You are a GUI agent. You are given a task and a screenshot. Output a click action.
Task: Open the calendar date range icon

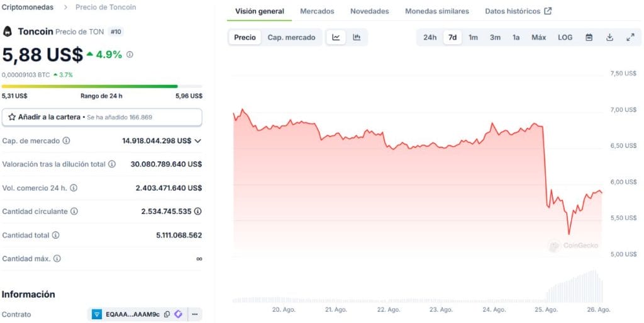[x=589, y=37]
